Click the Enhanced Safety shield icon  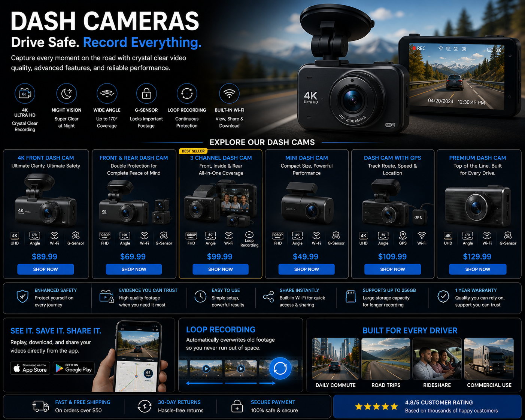22,296
